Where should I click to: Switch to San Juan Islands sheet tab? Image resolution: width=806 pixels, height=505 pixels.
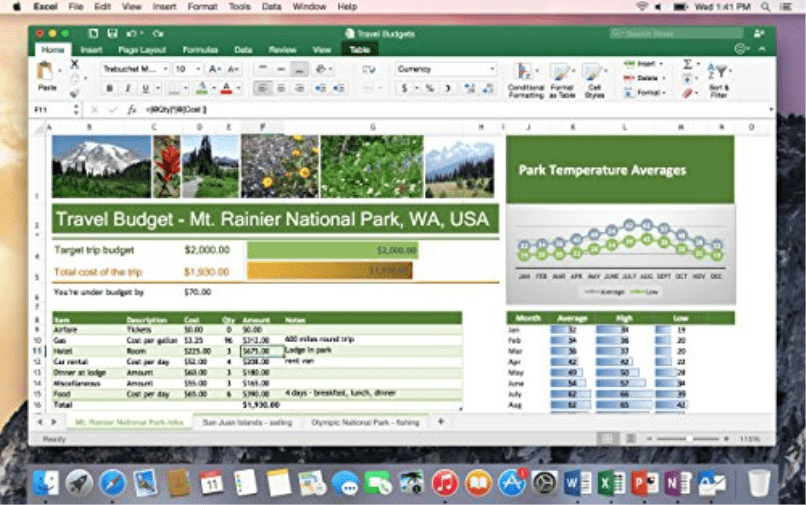tap(247, 422)
